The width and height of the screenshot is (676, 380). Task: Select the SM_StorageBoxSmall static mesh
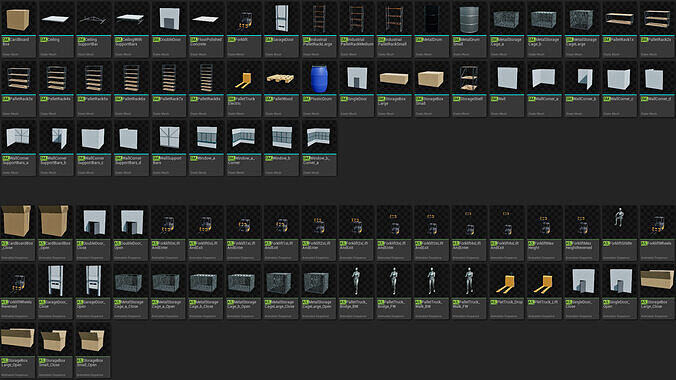431,89
